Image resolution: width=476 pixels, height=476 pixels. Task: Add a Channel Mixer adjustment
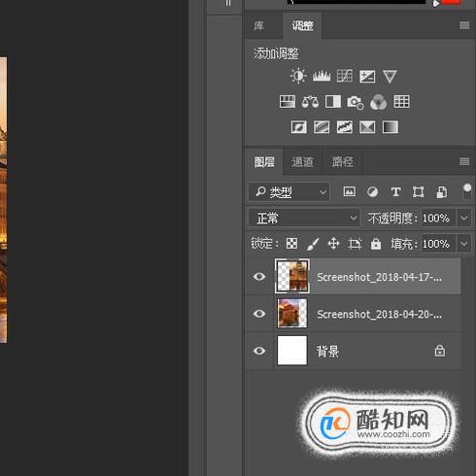[x=378, y=102]
